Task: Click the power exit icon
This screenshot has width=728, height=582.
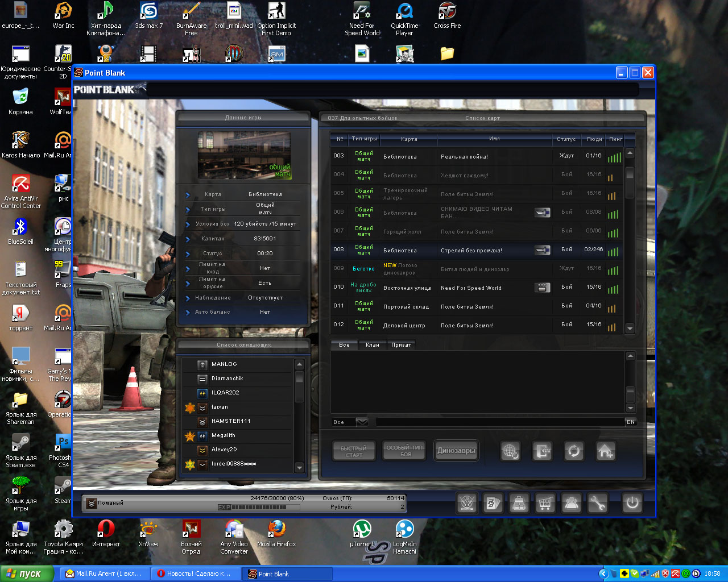Action: pos(632,503)
